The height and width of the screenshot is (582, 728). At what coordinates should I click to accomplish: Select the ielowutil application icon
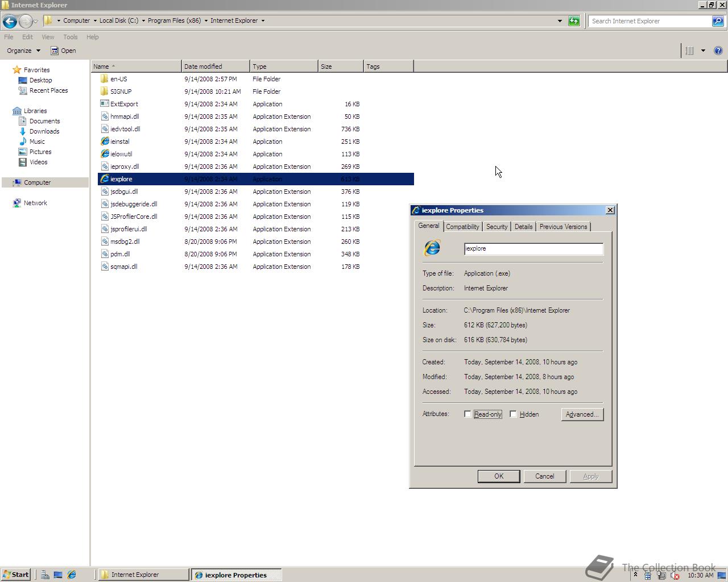pos(105,154)
